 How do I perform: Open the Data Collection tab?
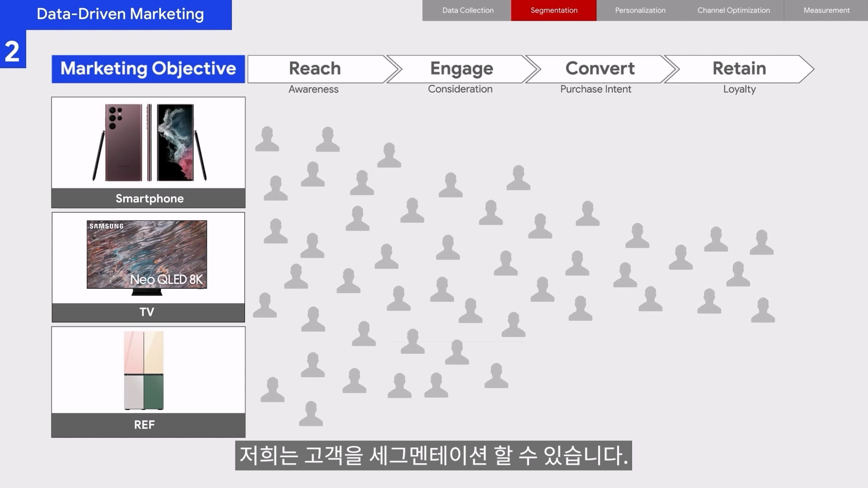[467, 10]
